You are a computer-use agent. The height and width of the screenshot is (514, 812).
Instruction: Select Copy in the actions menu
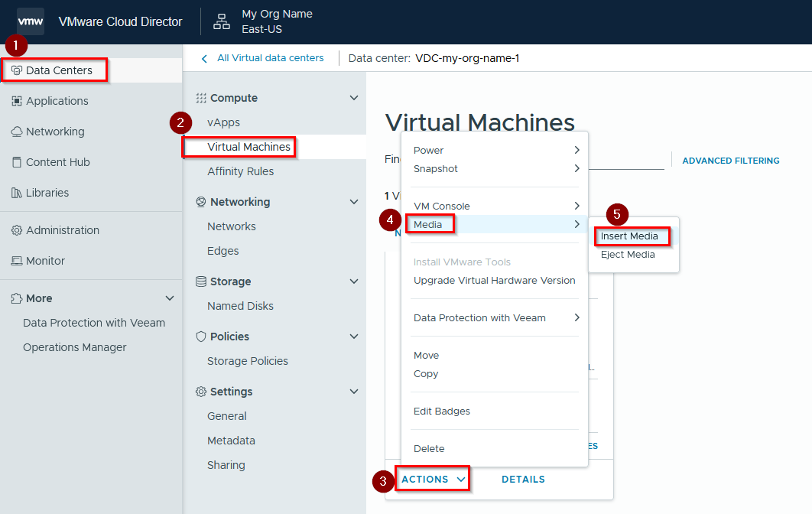[426, 373]
